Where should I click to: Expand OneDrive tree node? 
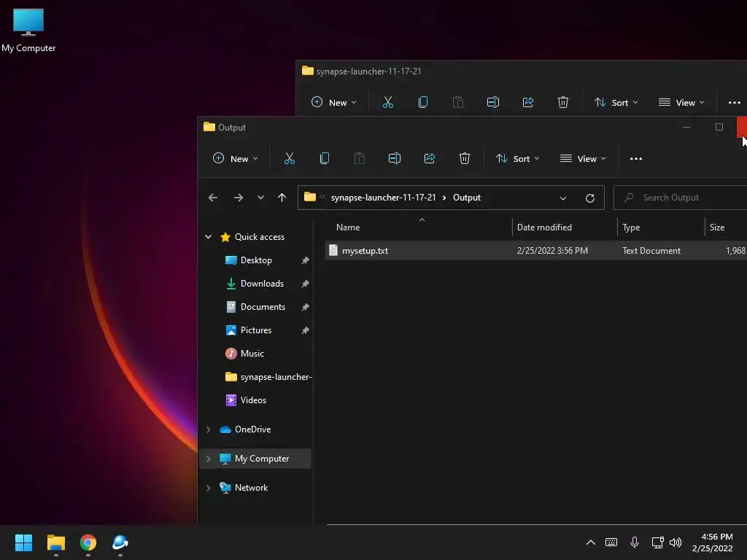[208, 429]
